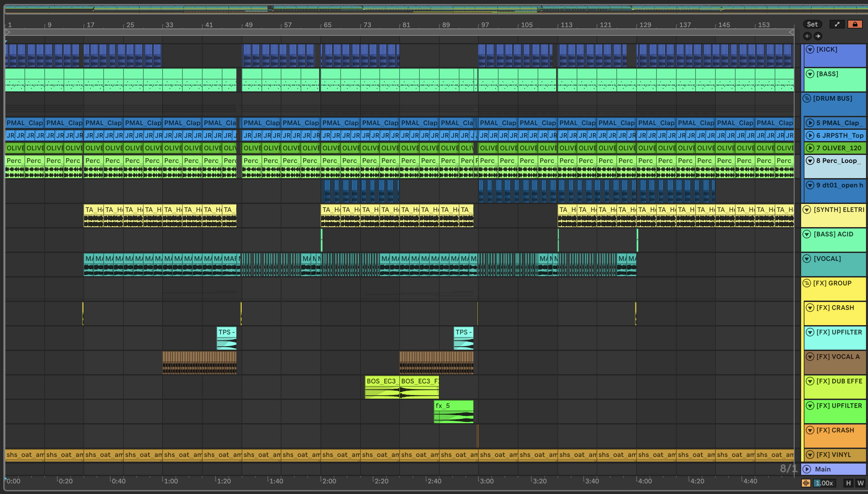The height and width of the screenshot is (494, 868).
Task: Fold the [DRUM BUS] group track
Action: point(807,98)
